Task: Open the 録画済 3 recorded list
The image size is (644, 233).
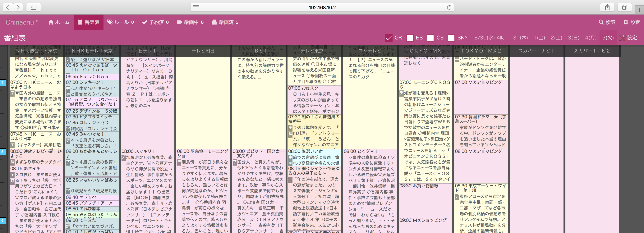Action: pyautogui.click(x=225, y=22)
